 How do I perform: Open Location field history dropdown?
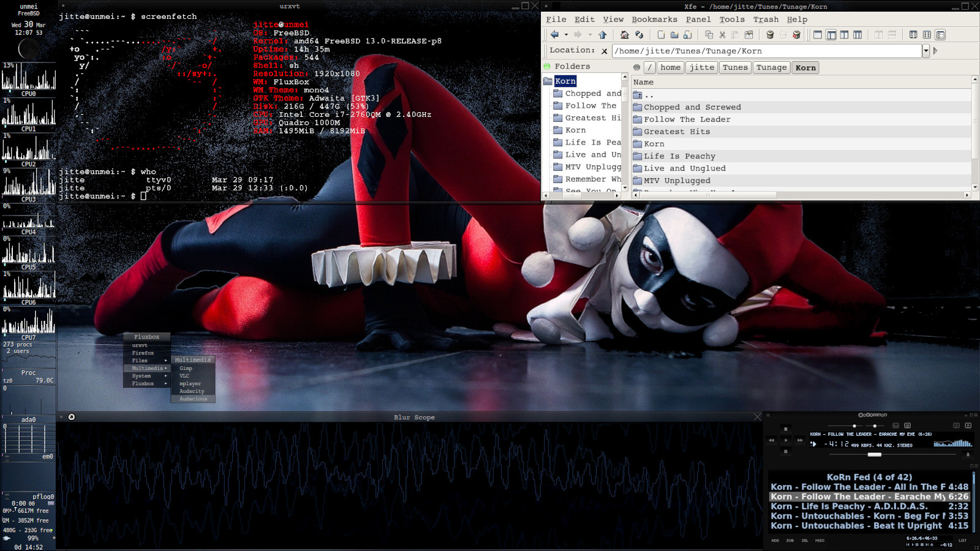(x=926, y=51)
